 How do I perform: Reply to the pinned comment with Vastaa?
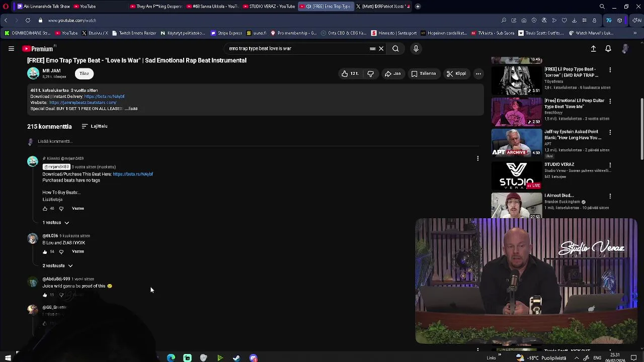pyautogui.click(x=77, y=208)
